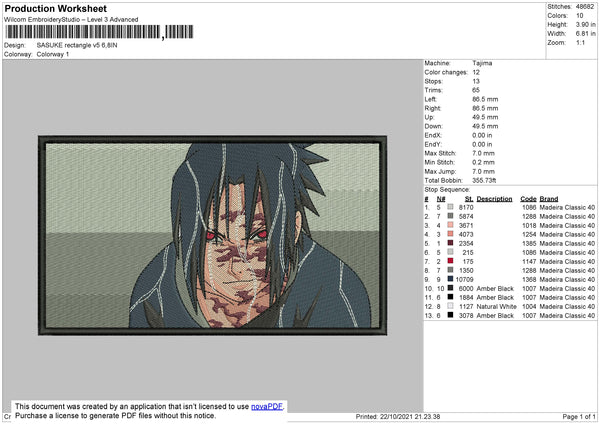Click the Sasuke embroidery design preview image
The width and height of the screenshot is (600, 424).
212,235
